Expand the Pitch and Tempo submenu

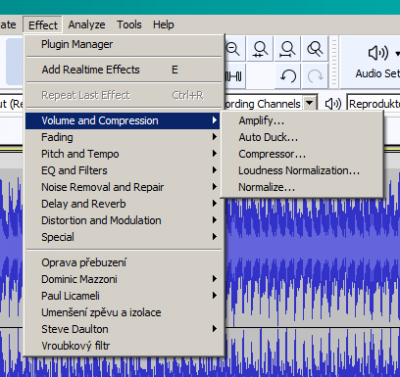(123, 154)
